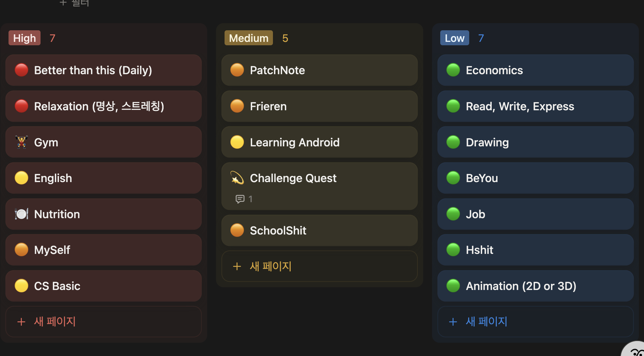
Task: Select the High priority group label
Action: click(25, 38)
